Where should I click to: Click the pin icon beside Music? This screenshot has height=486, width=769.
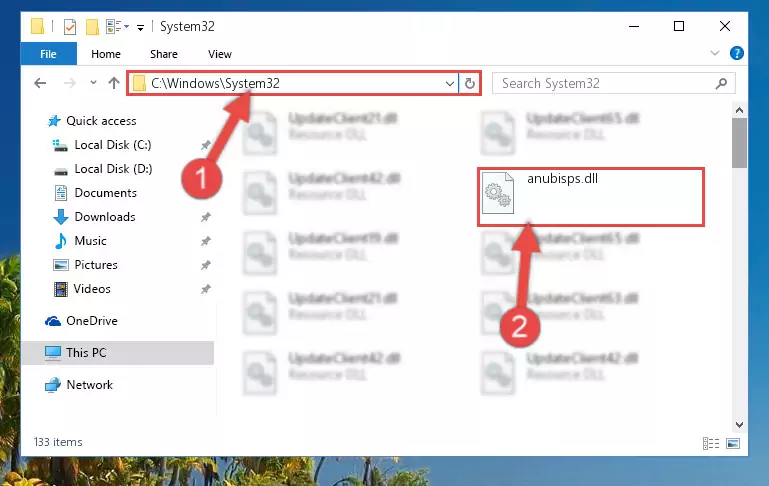pyautogui.click(x=205, y=241)
